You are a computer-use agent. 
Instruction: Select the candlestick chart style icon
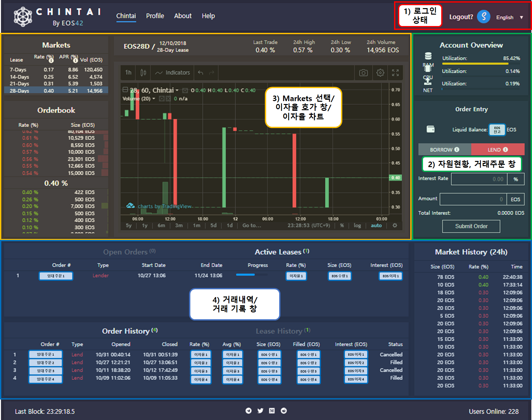143,73
